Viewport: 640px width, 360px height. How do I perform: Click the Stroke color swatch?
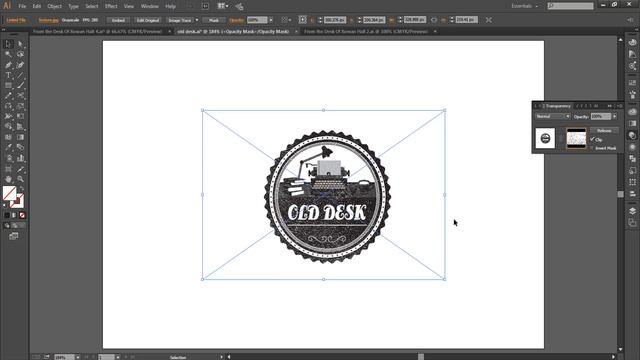coord(17,201)
